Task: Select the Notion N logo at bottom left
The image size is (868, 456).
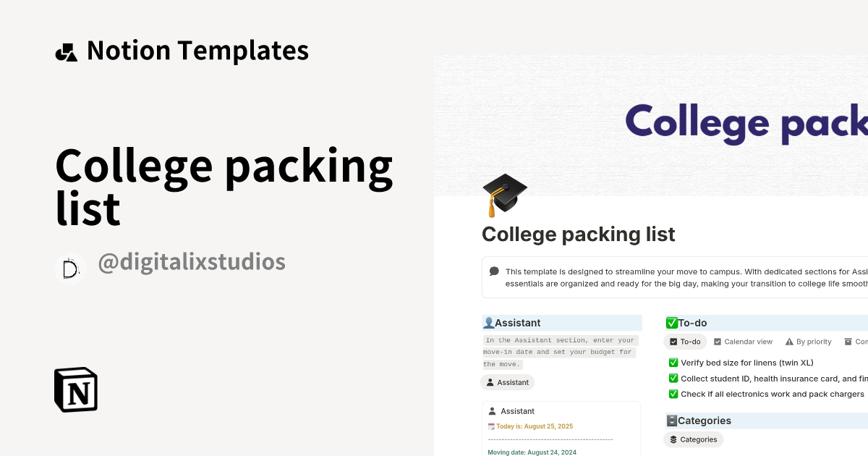Action: pos(75,389)
